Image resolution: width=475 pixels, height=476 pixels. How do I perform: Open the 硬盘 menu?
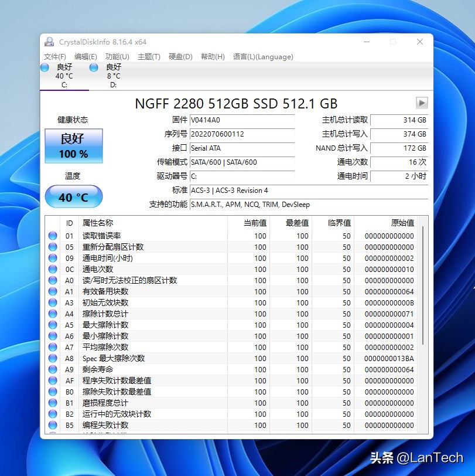[181, 57]
